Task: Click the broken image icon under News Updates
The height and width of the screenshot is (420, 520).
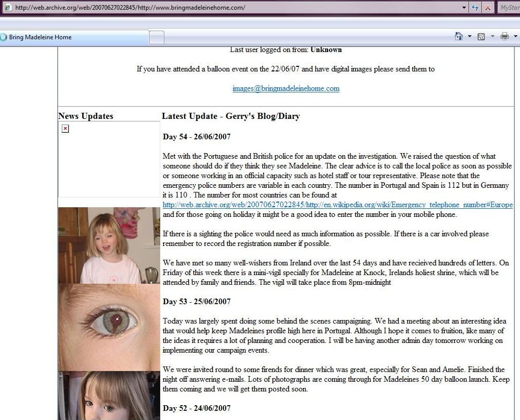Action: point(65,129)
